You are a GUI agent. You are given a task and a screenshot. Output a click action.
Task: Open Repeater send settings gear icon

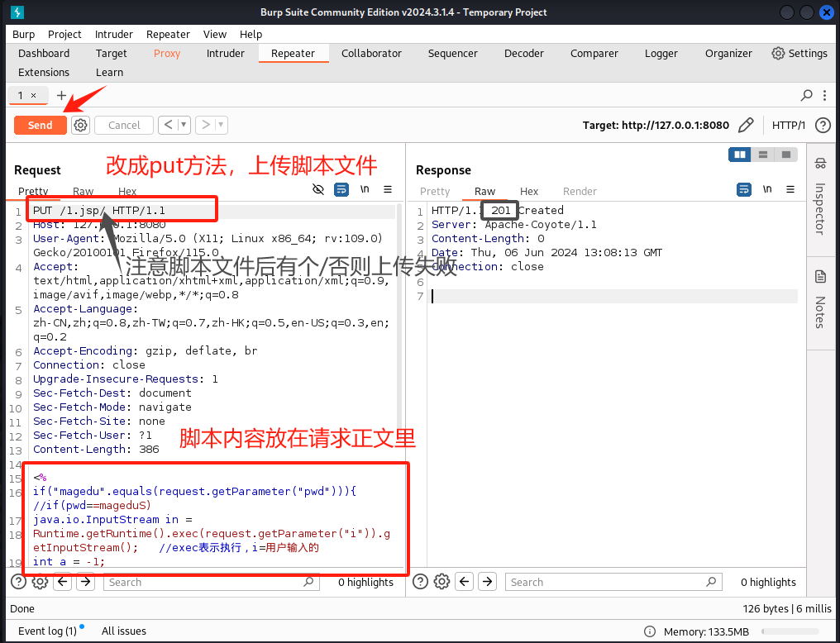[x=80, y=126]
